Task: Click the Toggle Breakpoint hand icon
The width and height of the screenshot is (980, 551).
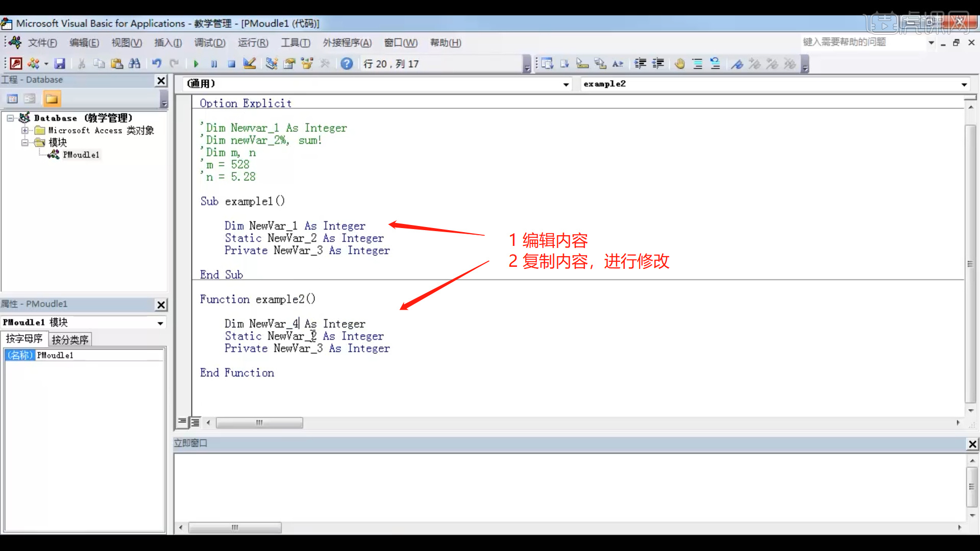Action: pyautogui.click(x=679, y=64)
